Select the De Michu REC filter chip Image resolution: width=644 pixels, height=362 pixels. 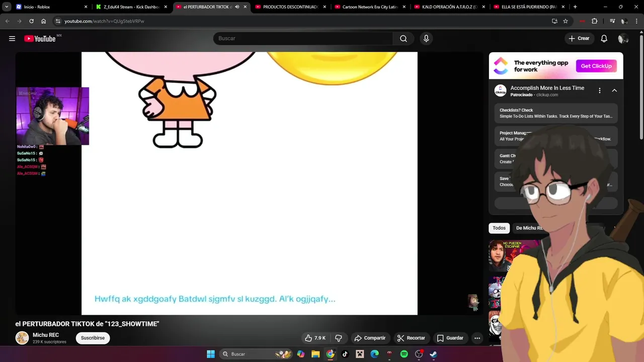(529, 228)
